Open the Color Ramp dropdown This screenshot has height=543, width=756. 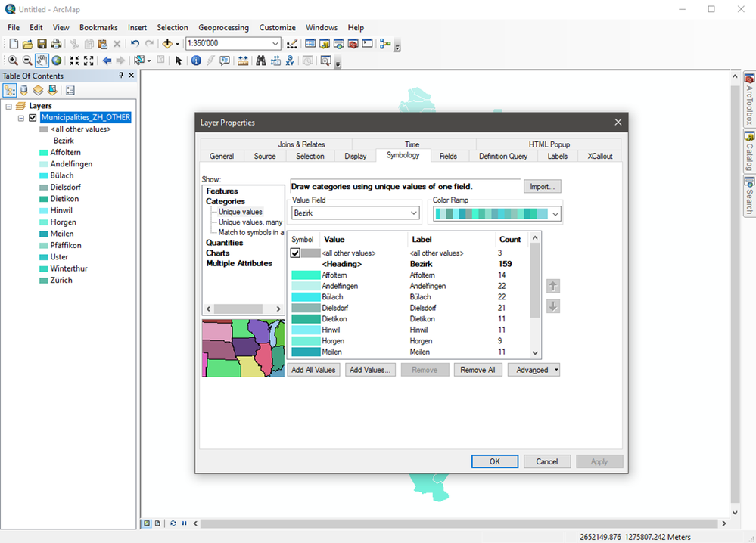click(x=555, y=213)
